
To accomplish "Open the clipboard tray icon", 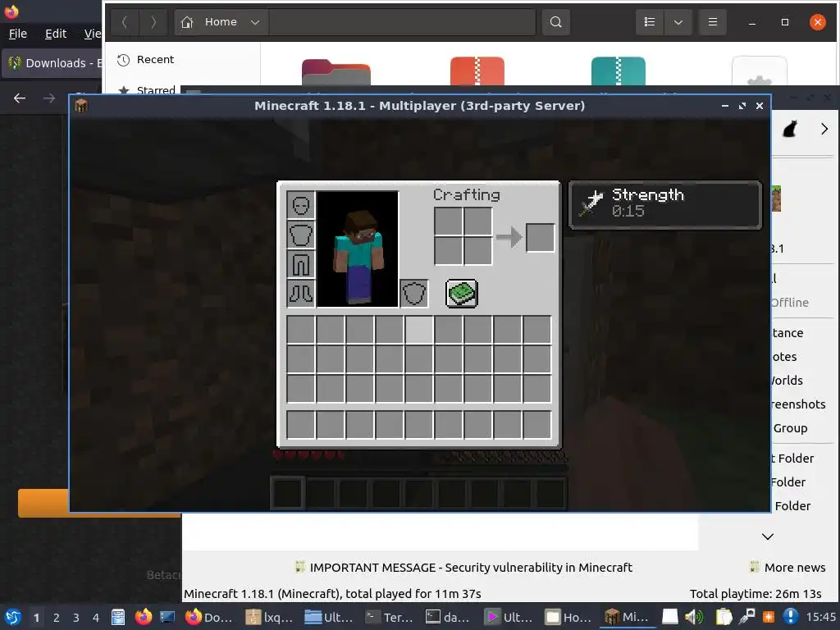I will 724,617.
